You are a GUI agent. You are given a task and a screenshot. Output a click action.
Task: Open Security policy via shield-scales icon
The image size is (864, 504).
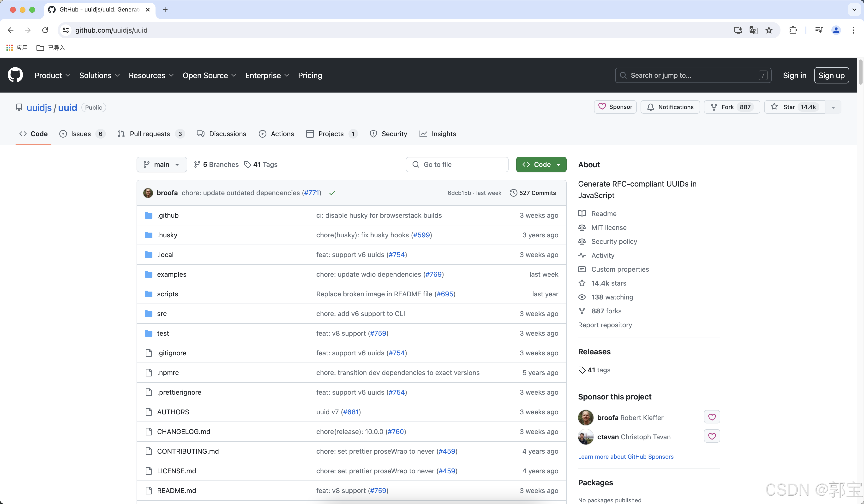(582, 241)
